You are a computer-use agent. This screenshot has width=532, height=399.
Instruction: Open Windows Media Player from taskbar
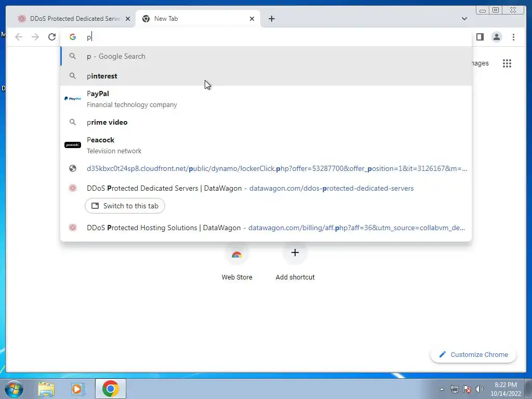pos(77,389)
